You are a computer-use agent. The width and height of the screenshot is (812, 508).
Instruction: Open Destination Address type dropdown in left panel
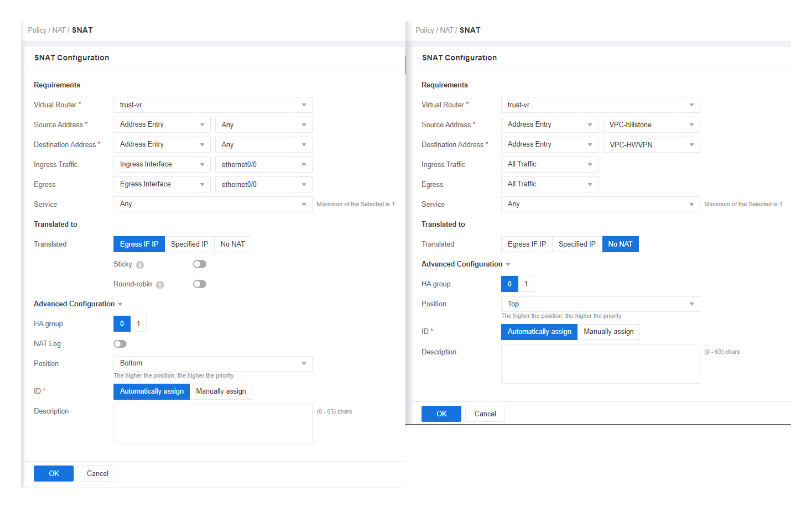point(162,145)
